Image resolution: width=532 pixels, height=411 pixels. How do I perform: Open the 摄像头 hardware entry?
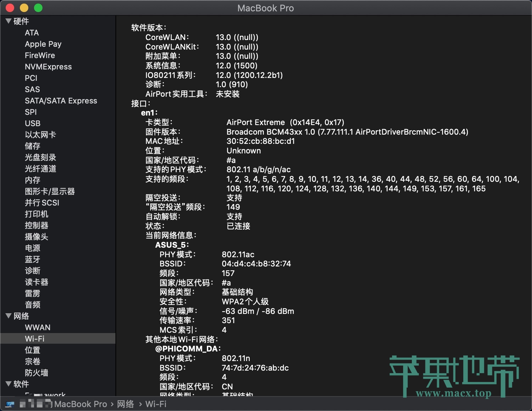click(36, 237)
